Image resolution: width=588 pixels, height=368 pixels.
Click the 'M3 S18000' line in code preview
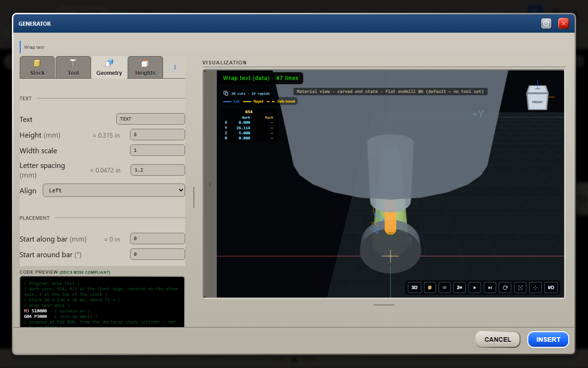coord(35,311)
